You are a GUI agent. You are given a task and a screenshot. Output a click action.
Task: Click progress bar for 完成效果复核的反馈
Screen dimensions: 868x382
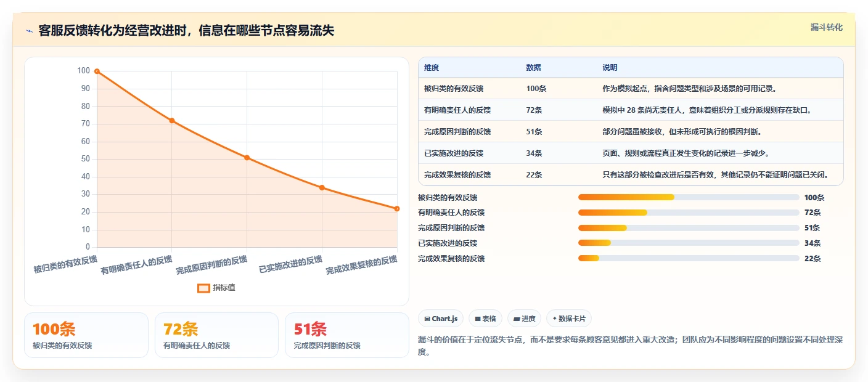689,259
